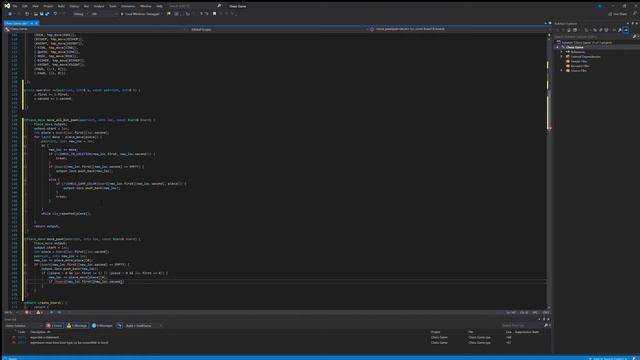
Task: Collapse the Chess Game project node
Action: 558,47
